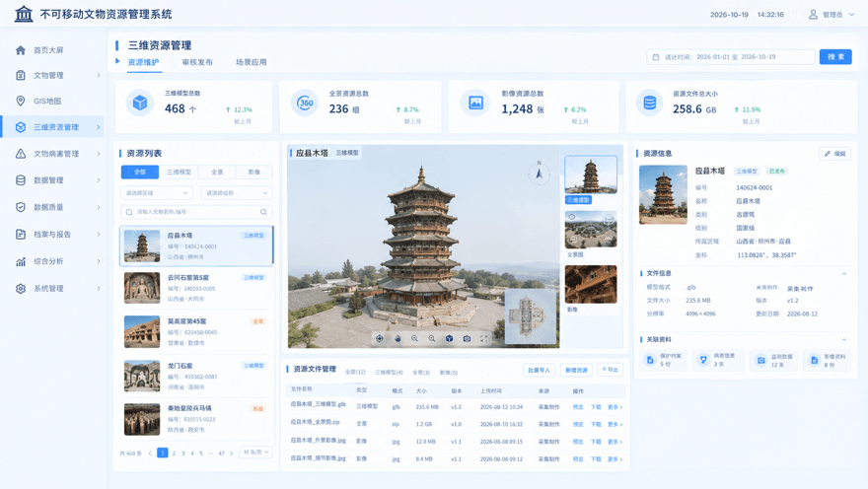The width and height of the screenshot is (868, 489).
Task: Show the 影像(5) files tab
Action: (x=449, y=373)
